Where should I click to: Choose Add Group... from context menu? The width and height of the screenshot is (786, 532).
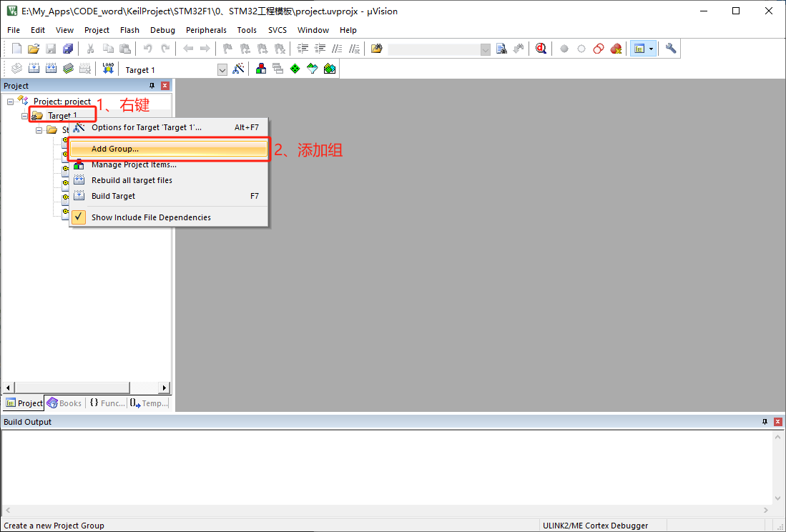[x=169, y=149]
